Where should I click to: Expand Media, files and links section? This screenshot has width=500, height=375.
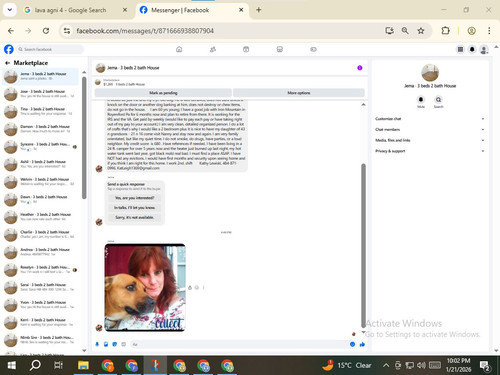pyautogui.click(x=430, y=140)
